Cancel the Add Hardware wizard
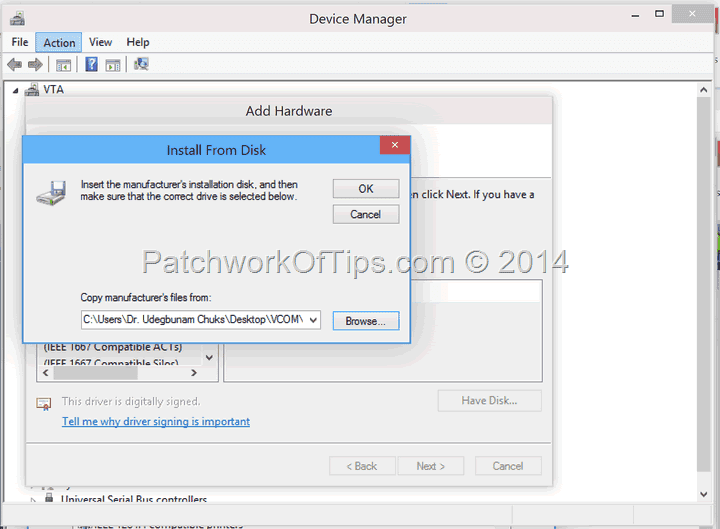720x529 pixels. [508, 466]
